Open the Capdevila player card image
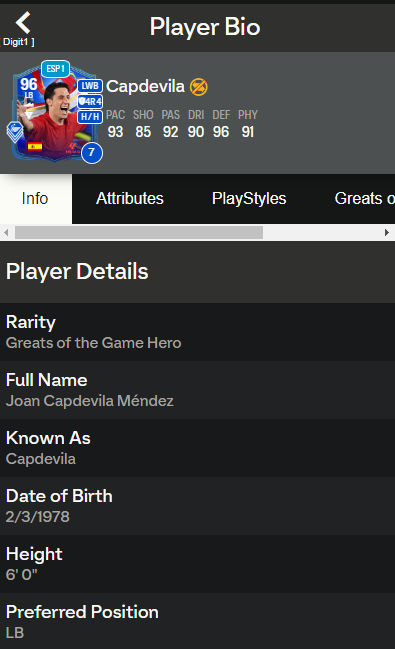The height and width of the screenshot is (649, 395). [x=54, y=113]
